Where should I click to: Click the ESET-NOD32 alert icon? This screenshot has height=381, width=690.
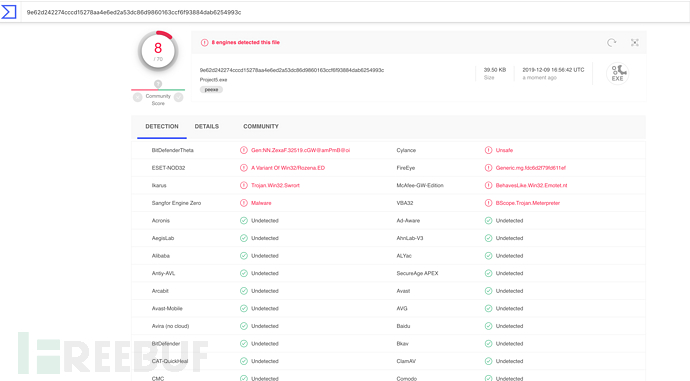[244, 168]
